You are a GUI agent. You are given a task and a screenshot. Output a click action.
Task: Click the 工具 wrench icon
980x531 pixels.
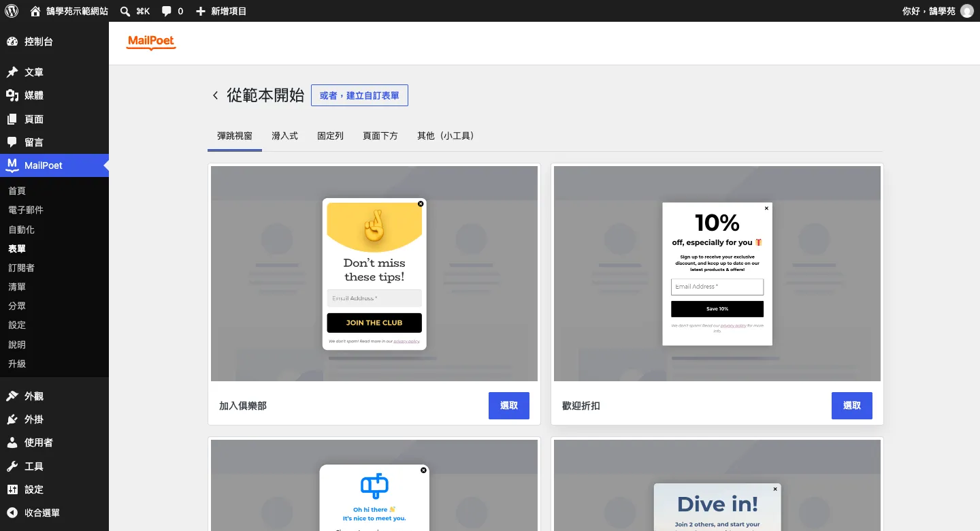[12, 466]
